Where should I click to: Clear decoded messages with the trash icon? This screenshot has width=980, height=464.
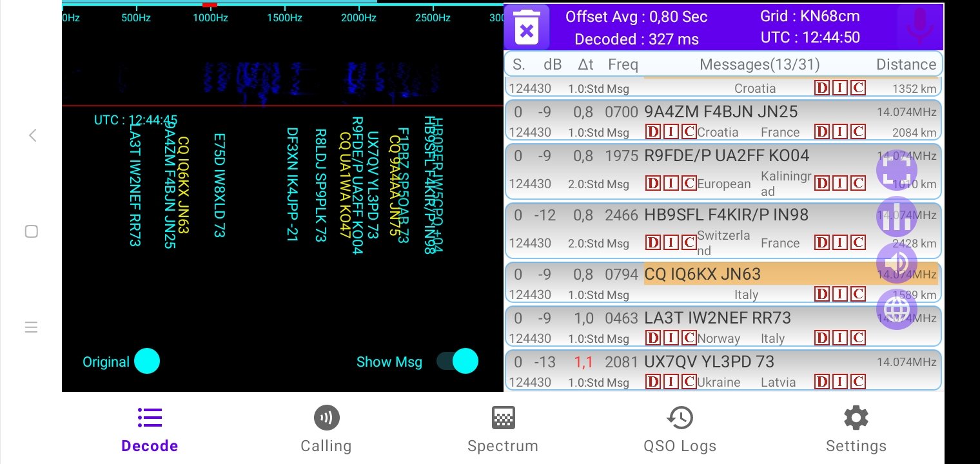(x=527, y=27)
